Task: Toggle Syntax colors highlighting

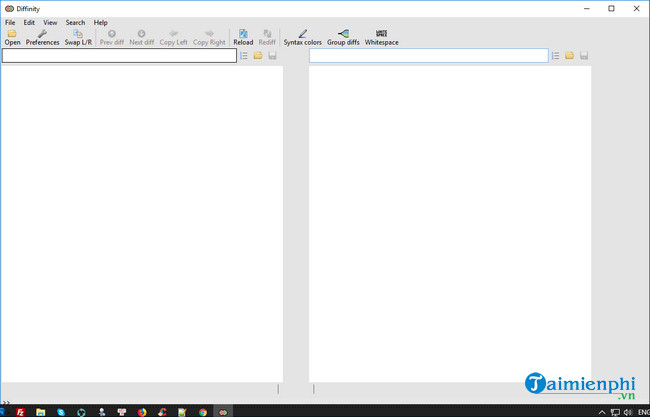Action: pos(303,37)
